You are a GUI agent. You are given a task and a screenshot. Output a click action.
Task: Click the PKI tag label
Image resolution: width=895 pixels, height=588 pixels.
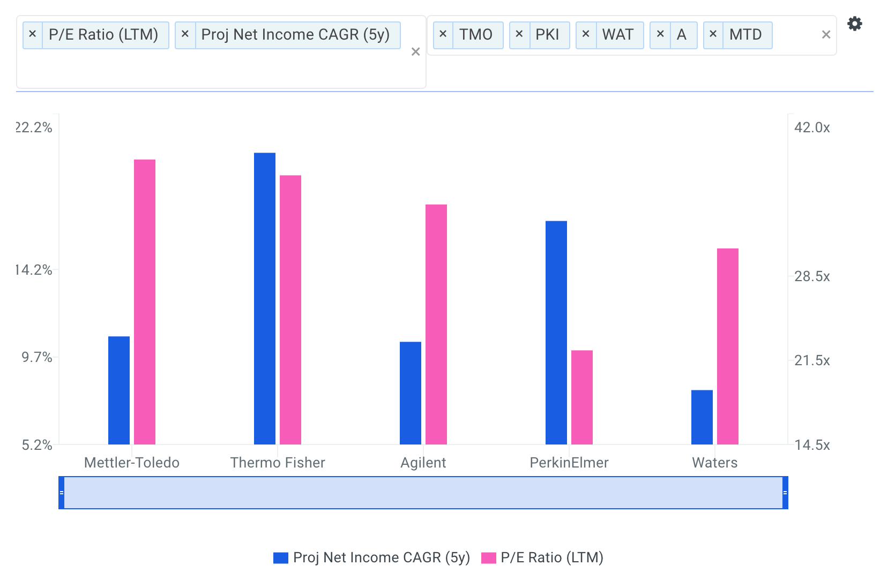pos(548,35)
